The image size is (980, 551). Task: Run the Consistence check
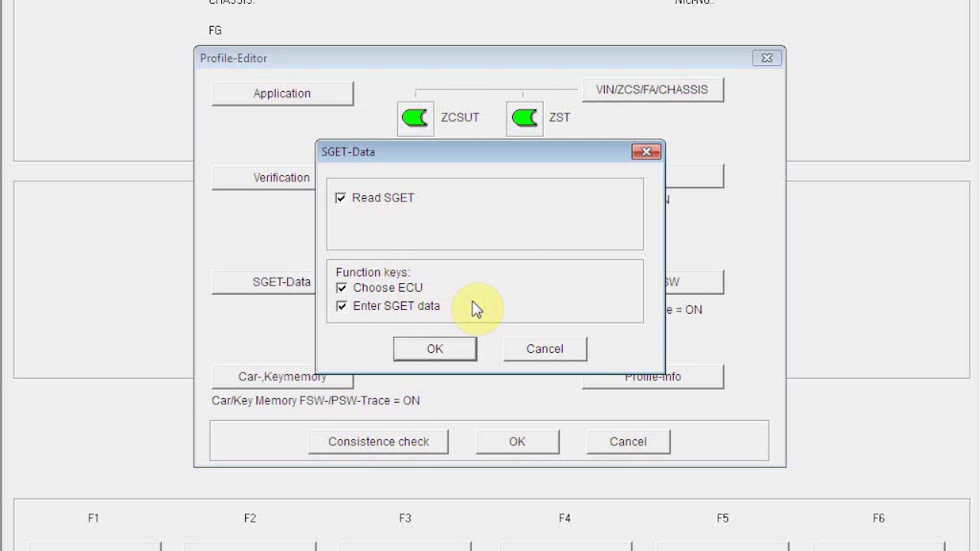coord(378,442)
